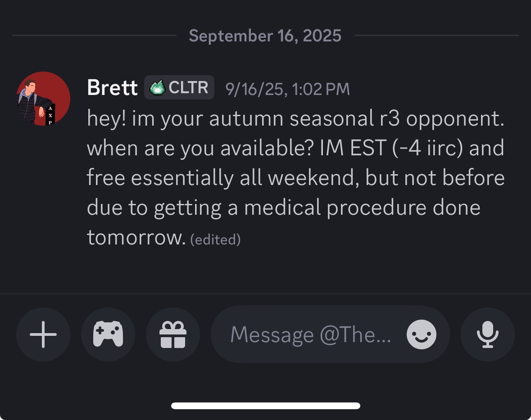Tap the username Brett

click(112, 88)
